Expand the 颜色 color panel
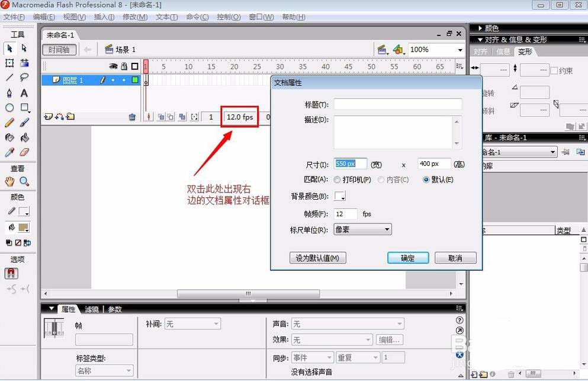 click(x=480, y=28)
